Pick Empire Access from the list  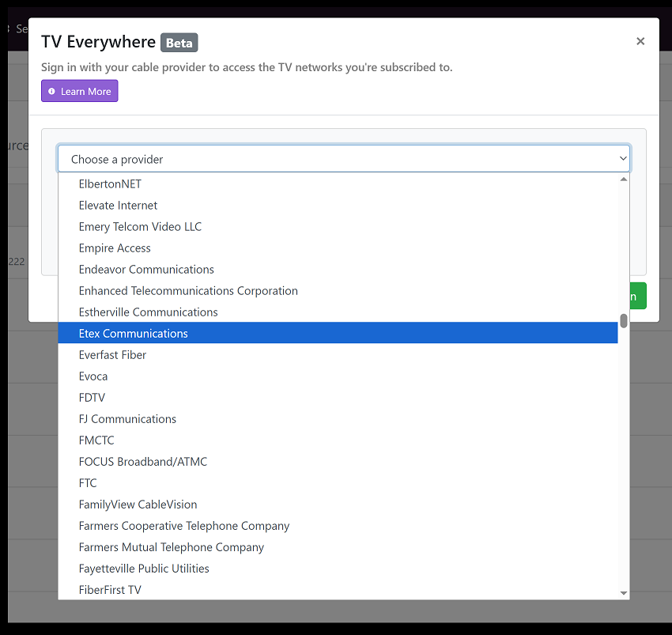point(115,248)
